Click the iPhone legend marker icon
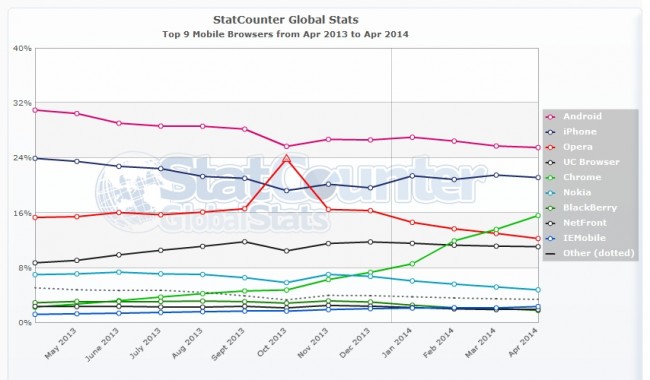This screenshot has width=650, height=380. [551, 133]
